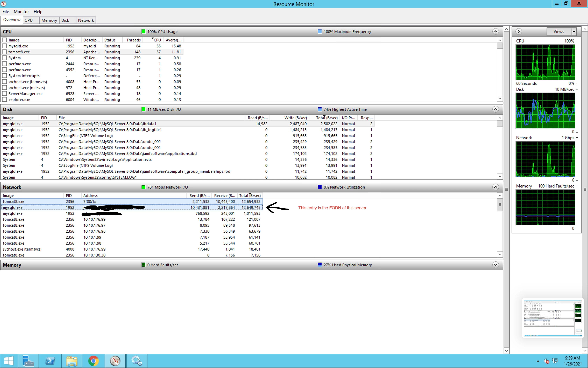Click the Views button
588x368 pixels.
[x=559, y=31]
